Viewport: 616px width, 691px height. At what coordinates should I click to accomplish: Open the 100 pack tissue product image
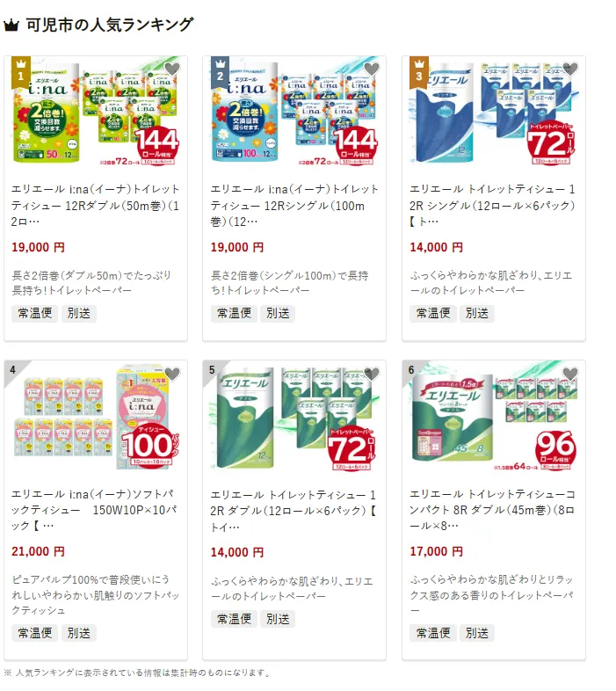coord(96,418)
